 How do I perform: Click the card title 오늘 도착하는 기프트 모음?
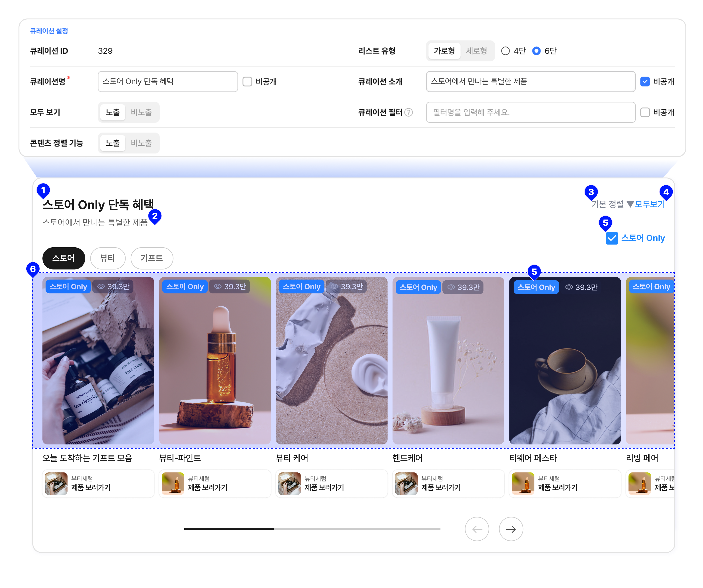tap(87, 458)
